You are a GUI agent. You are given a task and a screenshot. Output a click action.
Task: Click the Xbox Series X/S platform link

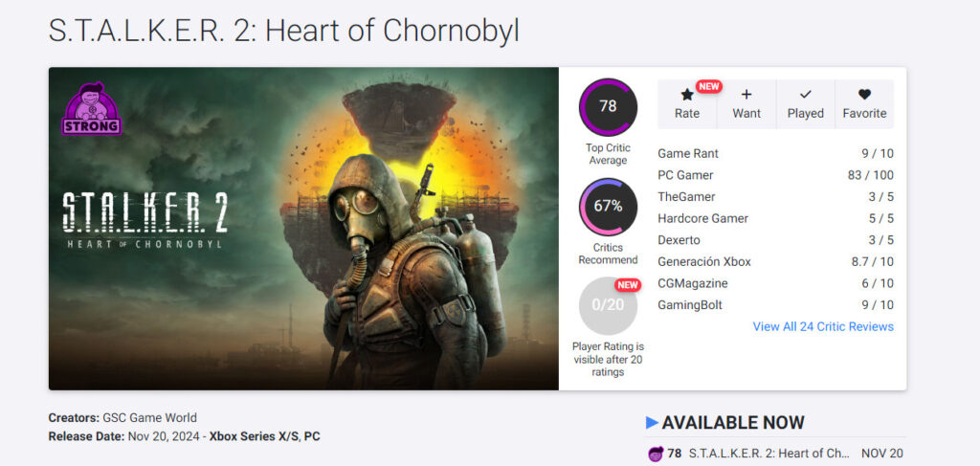(x=253, y=436)
